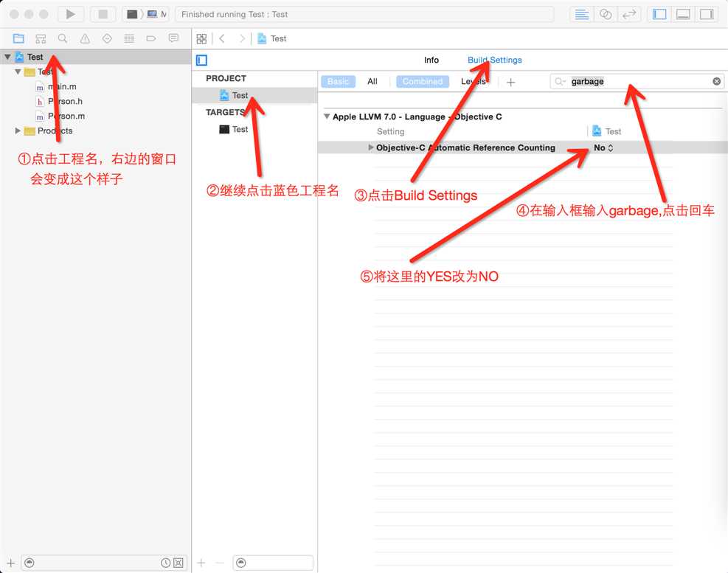The image size is (728, 573).
Task: Show Combined settings view
Action: click(423, 81)
